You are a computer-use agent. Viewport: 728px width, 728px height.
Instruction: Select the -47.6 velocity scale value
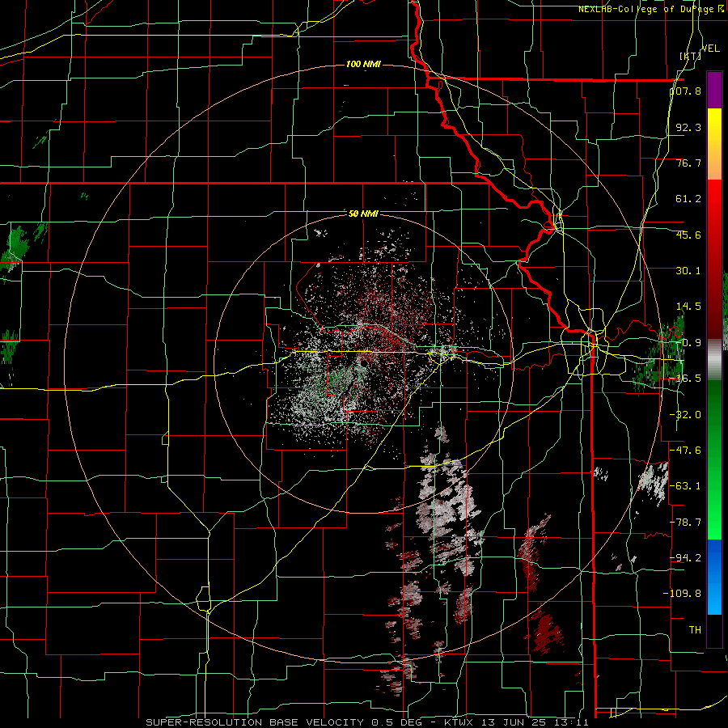click(685, 451)
